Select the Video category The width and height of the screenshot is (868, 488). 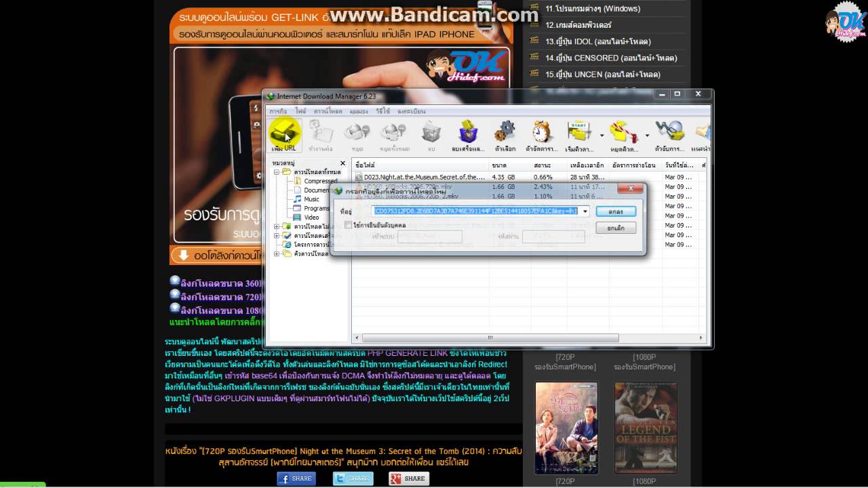311,218
